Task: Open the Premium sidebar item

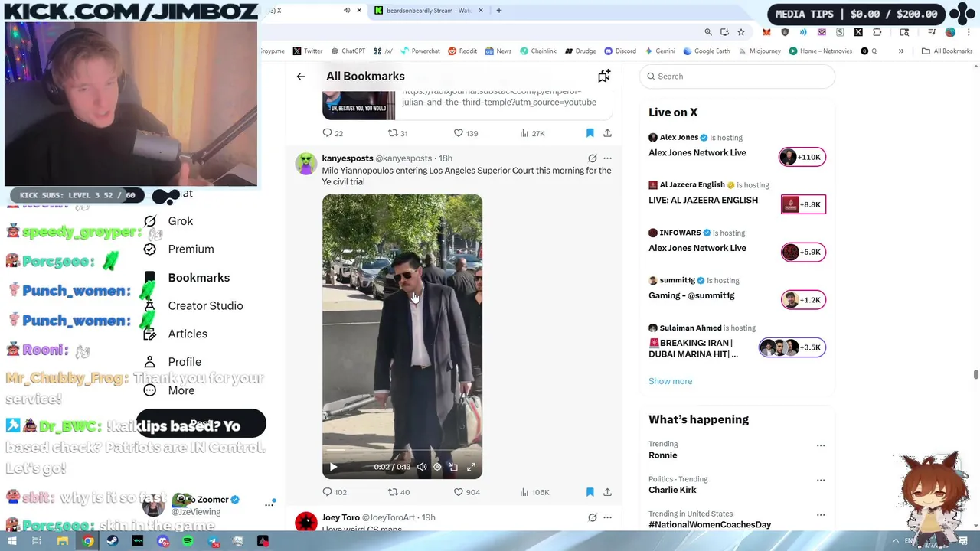Action: [179, 249]
